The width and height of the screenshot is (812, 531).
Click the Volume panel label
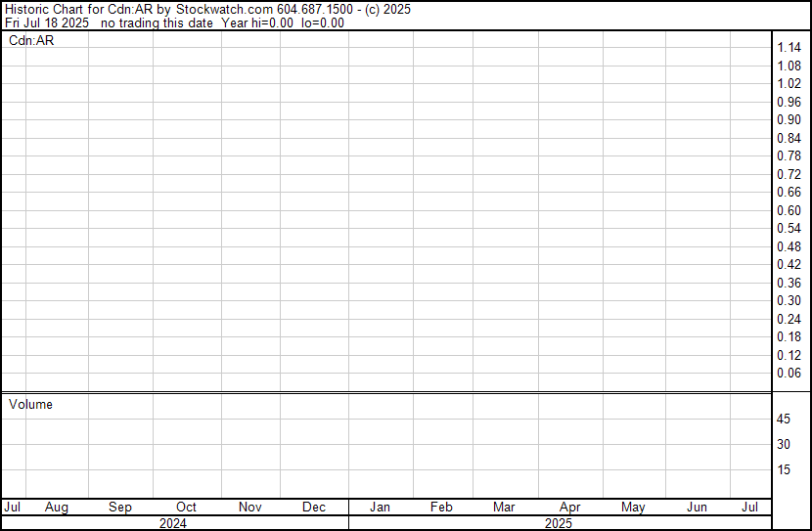(30, 404)
